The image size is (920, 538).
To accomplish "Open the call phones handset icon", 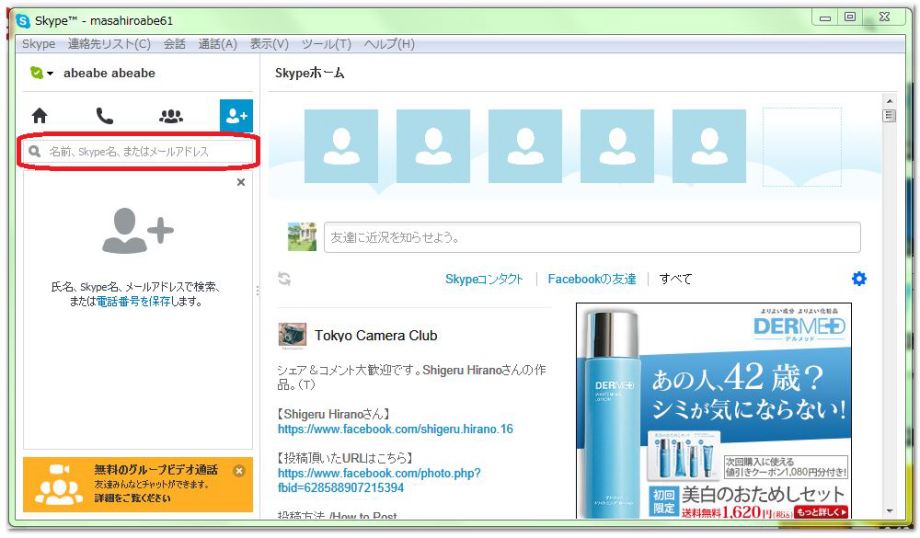I will 104,116.
